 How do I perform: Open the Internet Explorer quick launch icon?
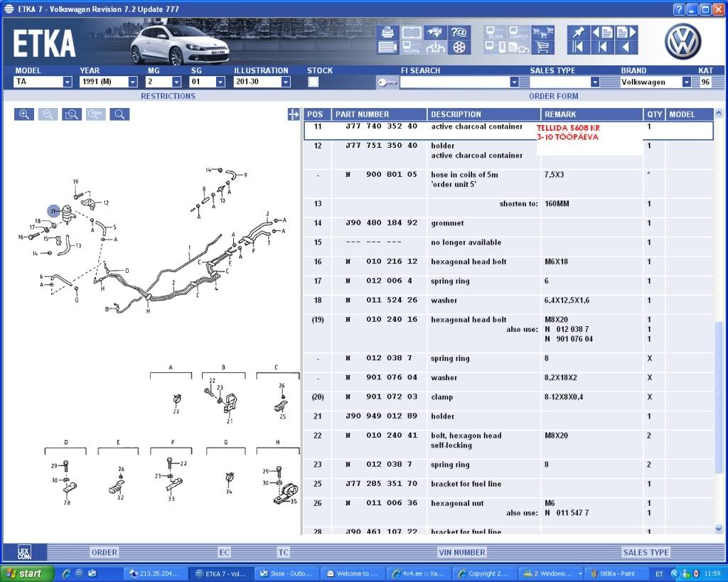[x=67, y=573]
